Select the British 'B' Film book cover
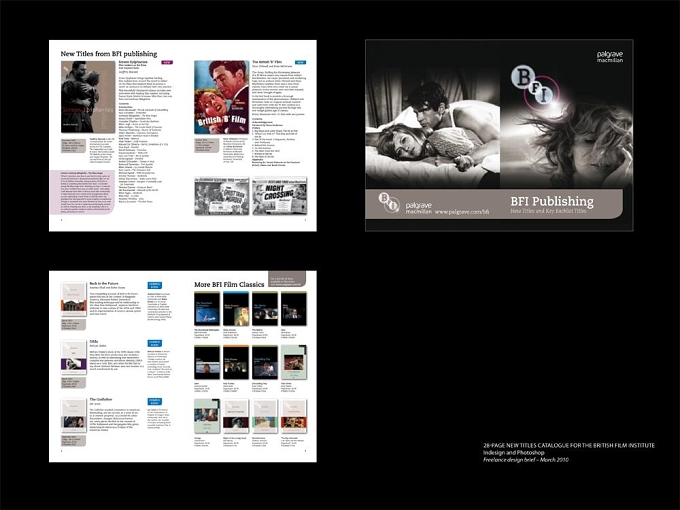Screen dimensions: 680x510 click(222, 97)
